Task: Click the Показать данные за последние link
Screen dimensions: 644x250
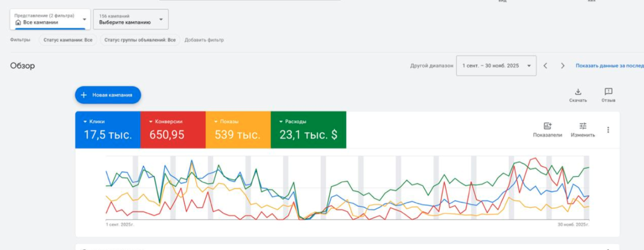Action: (x=609, y=66)
